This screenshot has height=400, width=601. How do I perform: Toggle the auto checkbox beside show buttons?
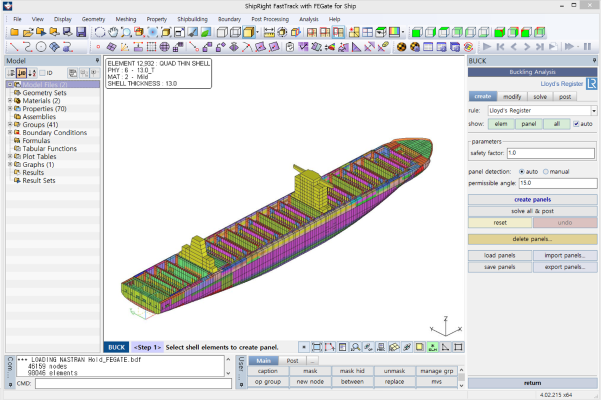click(576, 124)
